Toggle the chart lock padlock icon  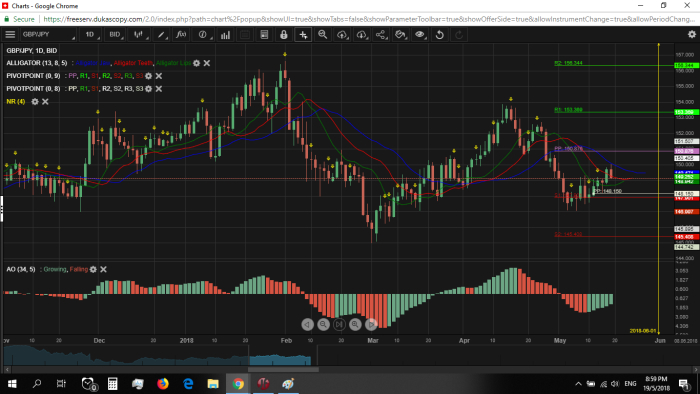283,34
